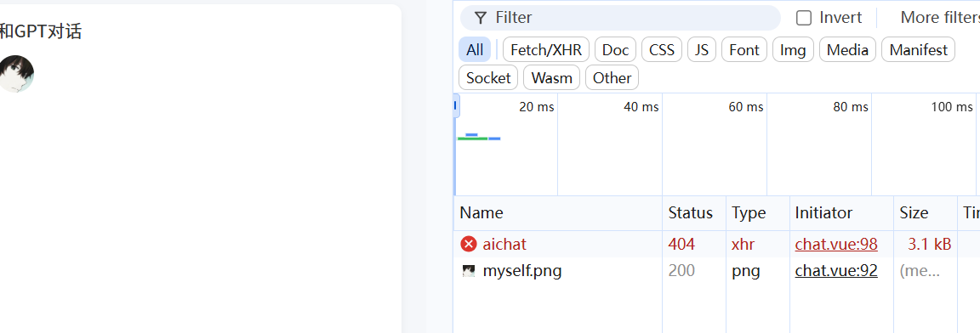Click the 60 ms timeline marker
Viewport: 980px width, 333px height.
point(745,107)
